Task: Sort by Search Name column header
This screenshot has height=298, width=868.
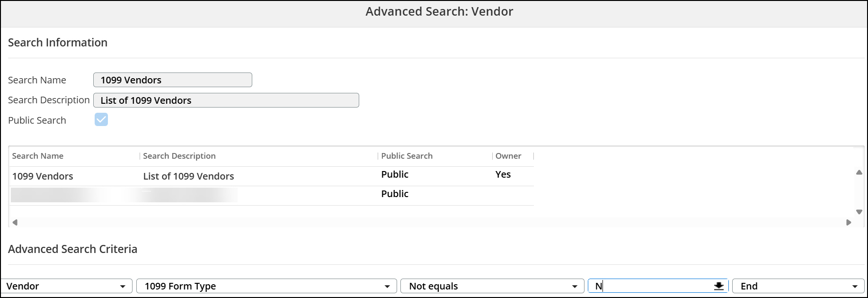Action: 38,156
